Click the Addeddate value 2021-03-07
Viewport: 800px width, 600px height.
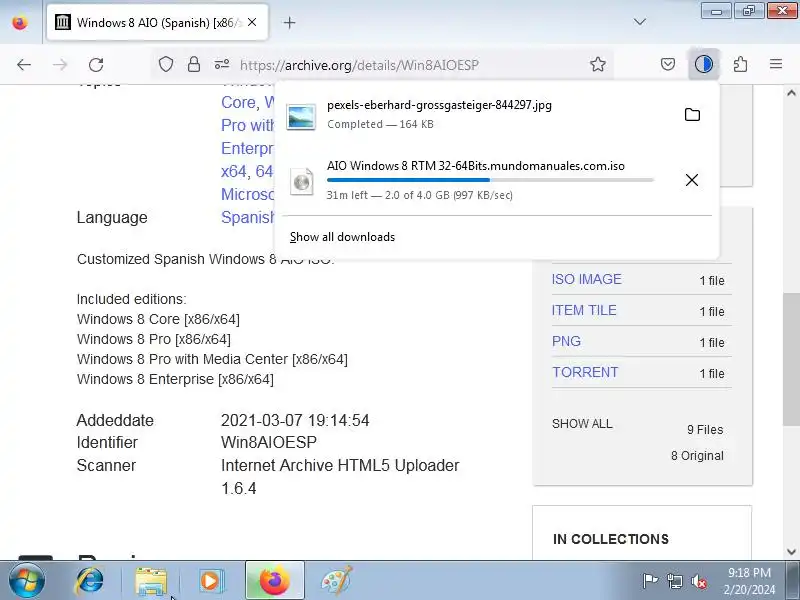[295, 420]
